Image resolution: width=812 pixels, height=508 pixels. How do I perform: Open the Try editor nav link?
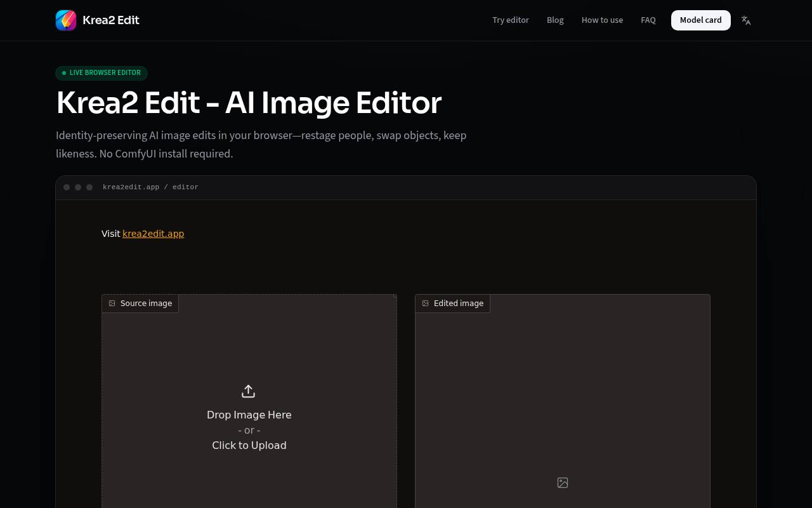(511, 20)
